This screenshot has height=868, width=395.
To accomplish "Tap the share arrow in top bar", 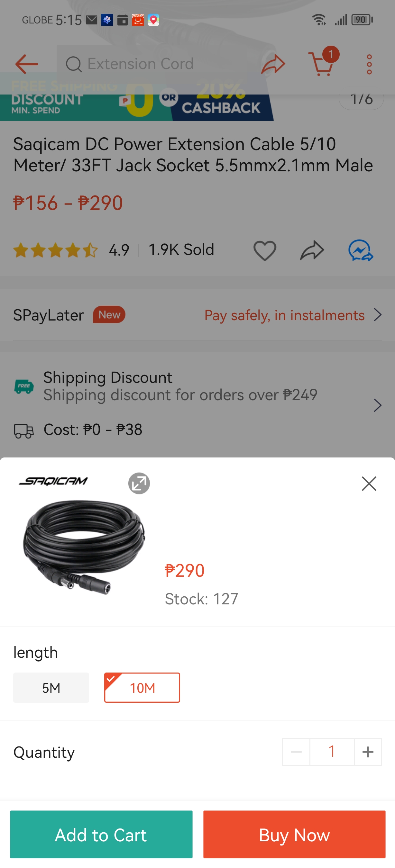I will pyautogui.click(x=273, y=64).
